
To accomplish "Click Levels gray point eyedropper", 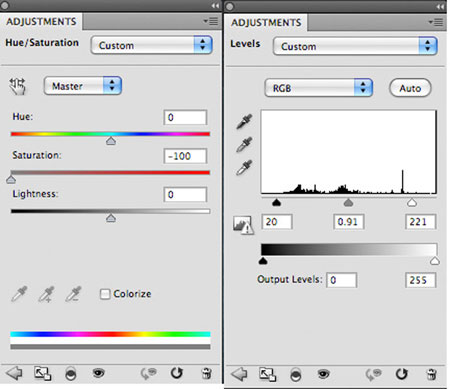I will pos(244,144).
